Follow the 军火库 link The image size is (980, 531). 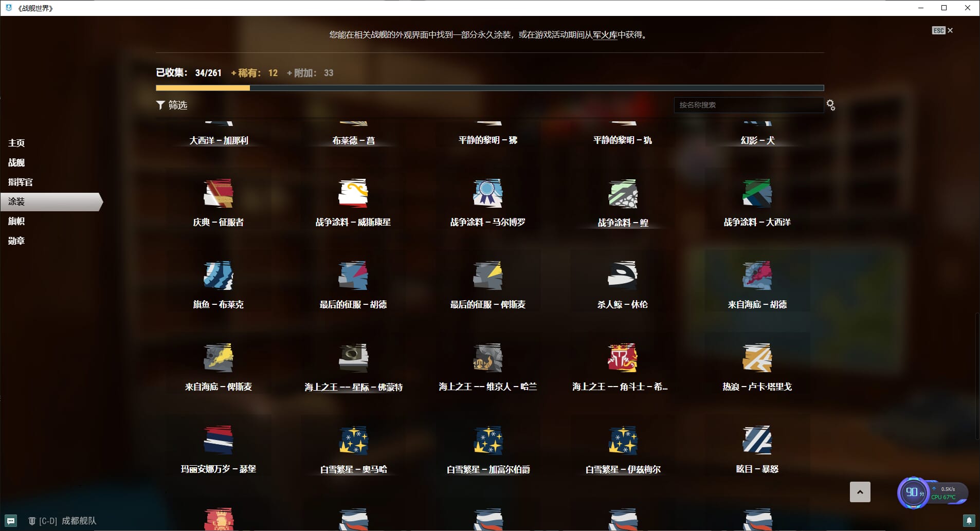(x=605, y=35)
